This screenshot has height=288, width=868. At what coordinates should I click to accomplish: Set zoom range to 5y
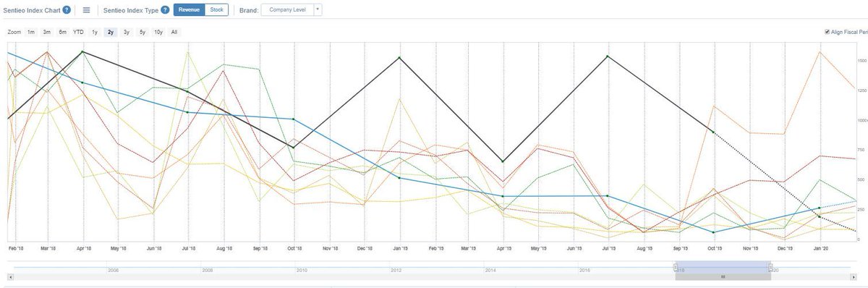coord(142,33)
